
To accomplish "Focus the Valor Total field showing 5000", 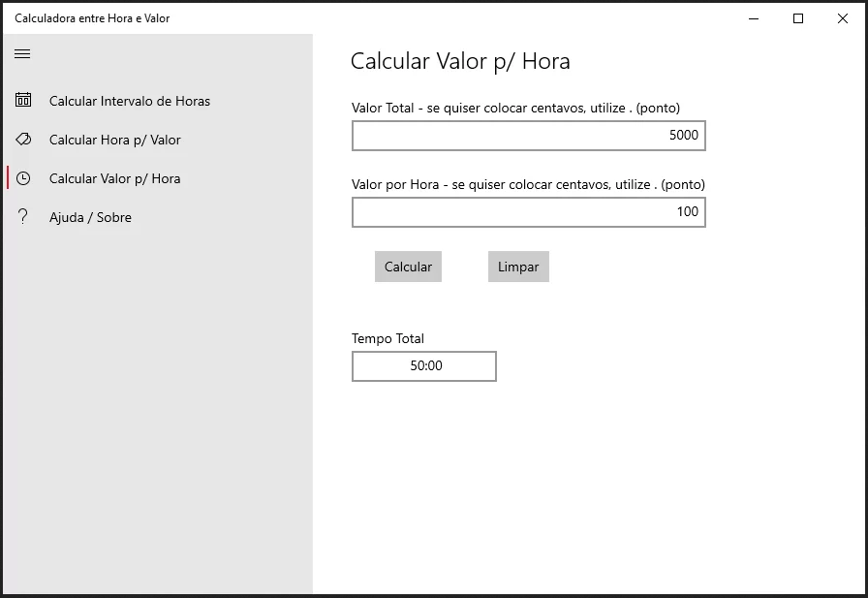I will (x=528, y=136).
